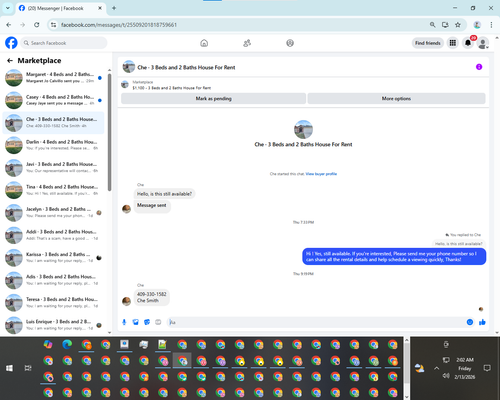Open Karissa's 3 Beds and 2 Baths chat

[x=53, y=257]
